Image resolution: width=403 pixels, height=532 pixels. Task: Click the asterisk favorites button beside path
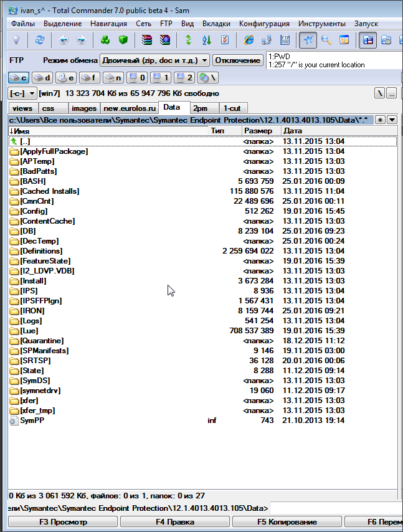(381, 120)
